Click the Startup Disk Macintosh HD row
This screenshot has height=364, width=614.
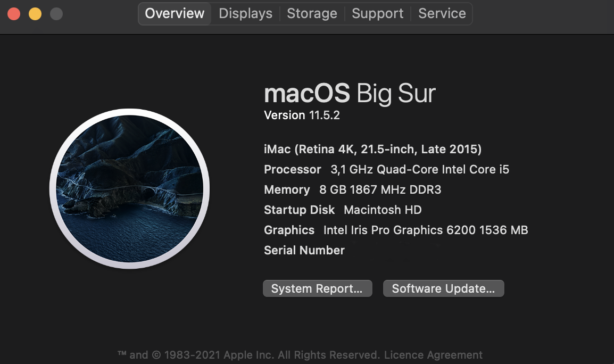click(x=343, y=210)
